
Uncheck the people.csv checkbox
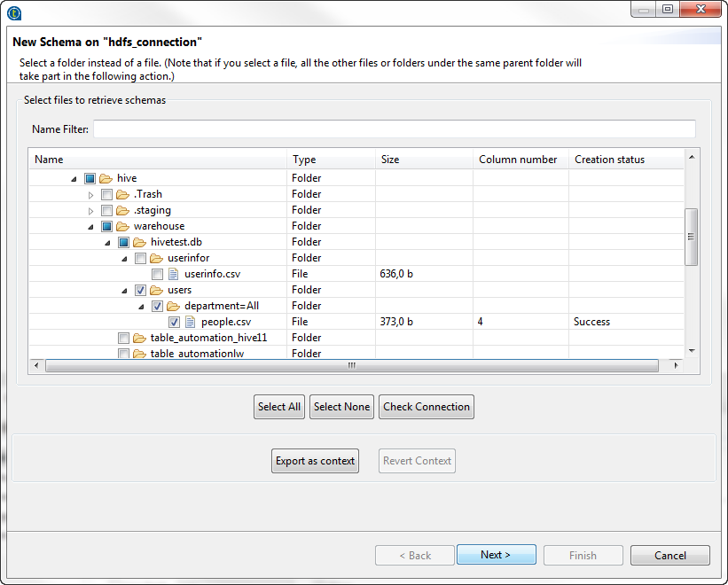point(174,322)
